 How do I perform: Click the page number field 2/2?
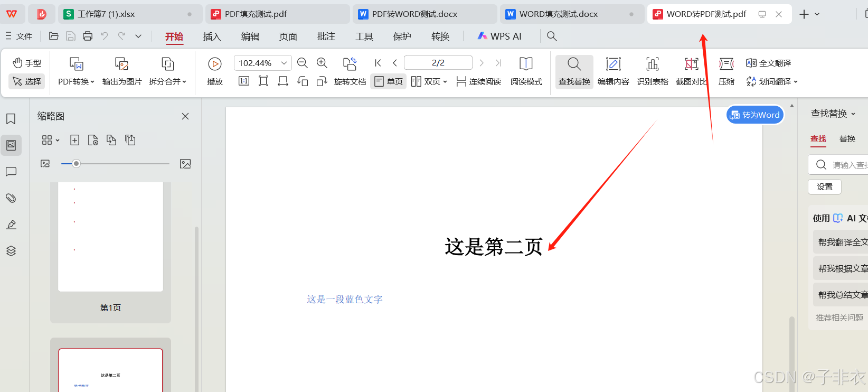click(x=438, y=63)
